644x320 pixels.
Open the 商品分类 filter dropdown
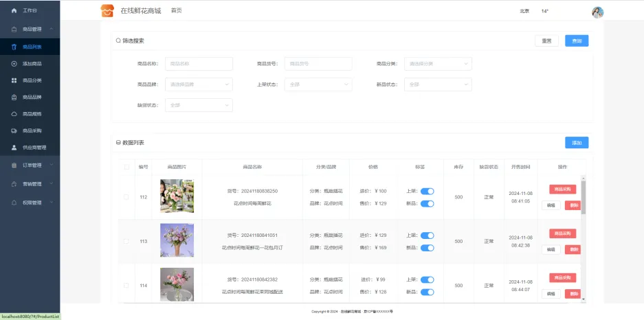(x=438, y=64)
